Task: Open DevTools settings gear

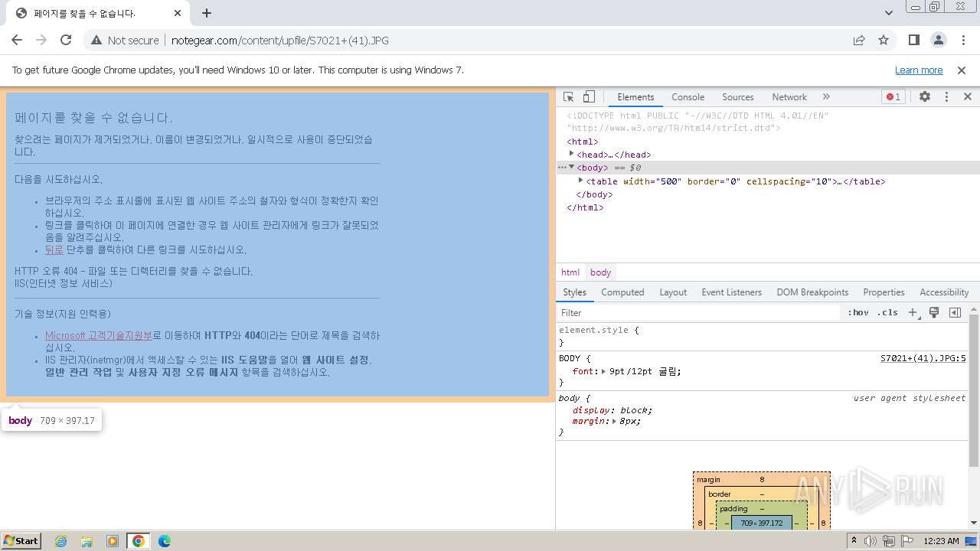Action: click(925, 96)
